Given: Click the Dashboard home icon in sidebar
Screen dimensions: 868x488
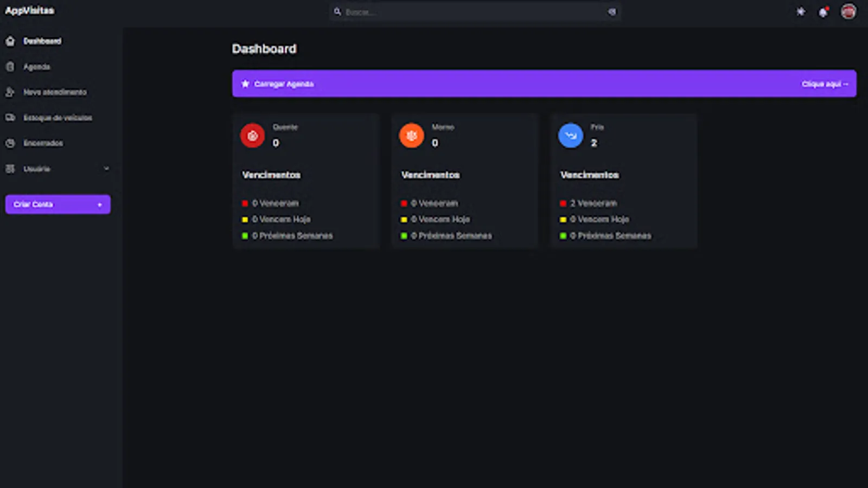Looking at the screenshot, I should tap(10, 41).
